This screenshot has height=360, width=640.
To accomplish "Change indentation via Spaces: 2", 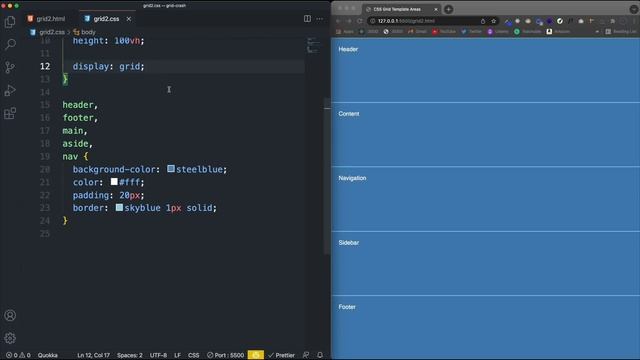I will [130, 355].
